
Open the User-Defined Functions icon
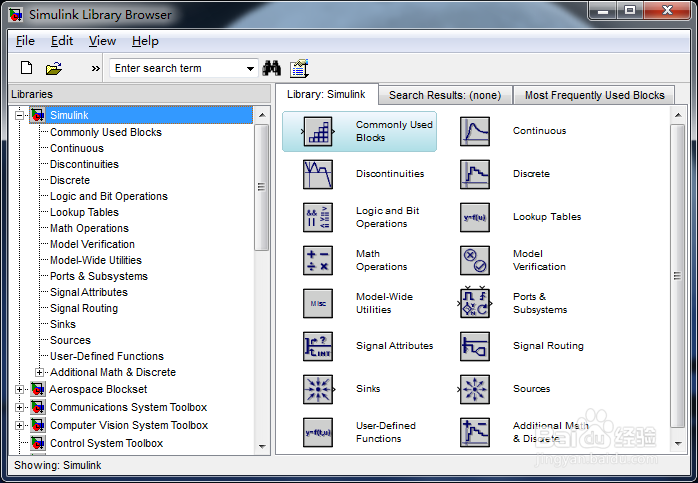pyautogui.click(x=318, y=432)
